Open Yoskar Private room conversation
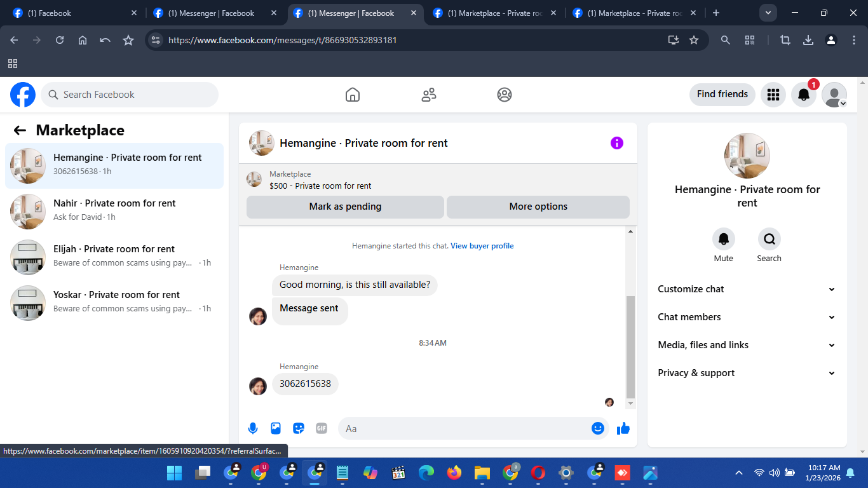 114,303
